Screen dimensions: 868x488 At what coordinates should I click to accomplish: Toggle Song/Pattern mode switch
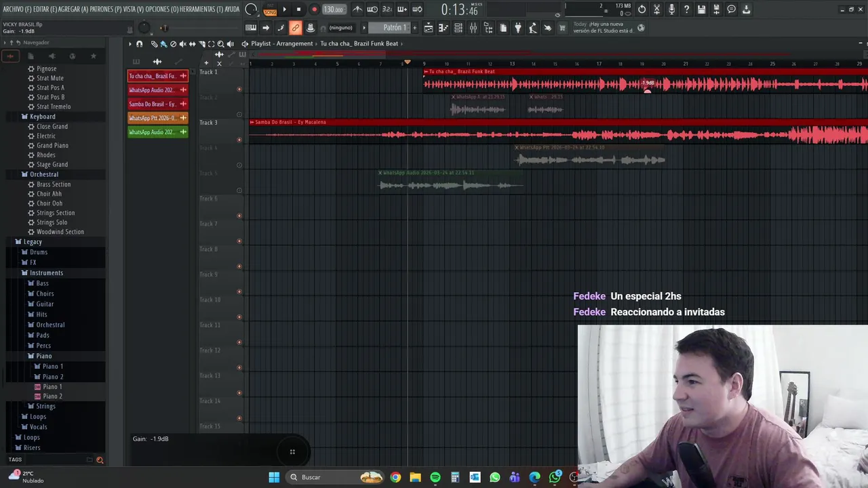coord(270,9)
